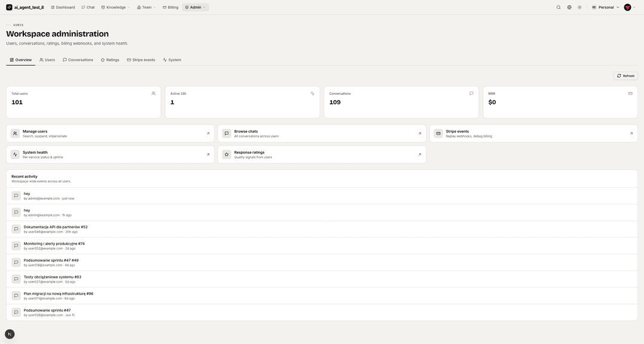Click the Refresh button
The width and height of the screenshot is (644, 344).
tap(626, 76)
